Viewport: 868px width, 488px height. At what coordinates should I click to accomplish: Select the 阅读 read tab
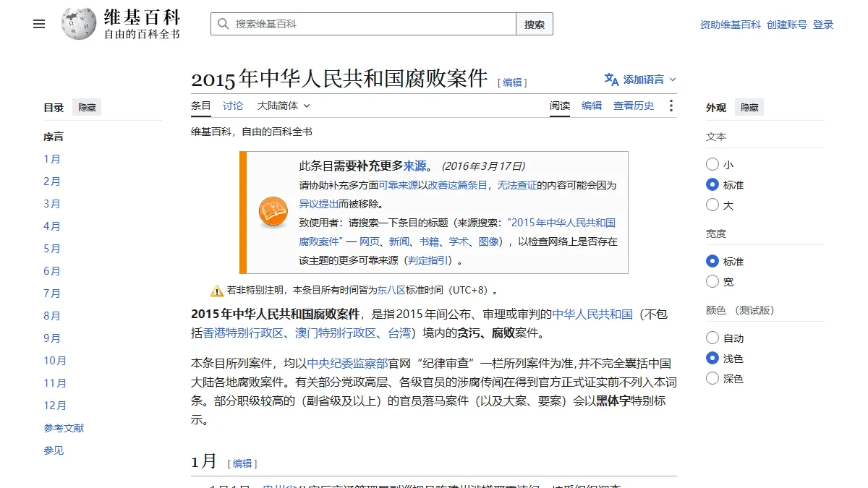(x=560, y=106)
